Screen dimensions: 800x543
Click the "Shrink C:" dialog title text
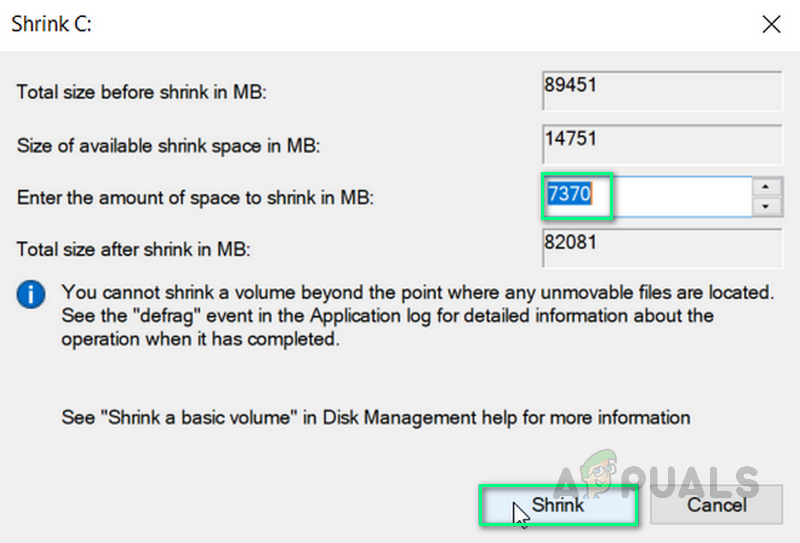coord(51,24)
